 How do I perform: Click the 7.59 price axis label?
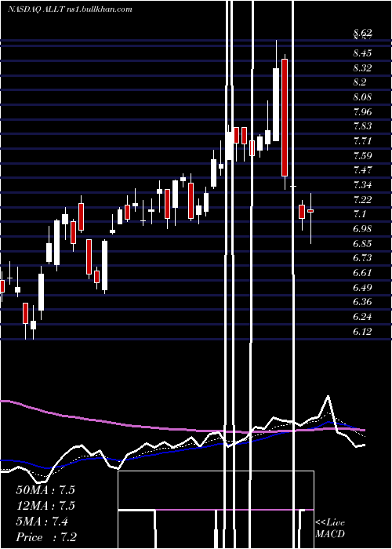click(x=362, y=155)
